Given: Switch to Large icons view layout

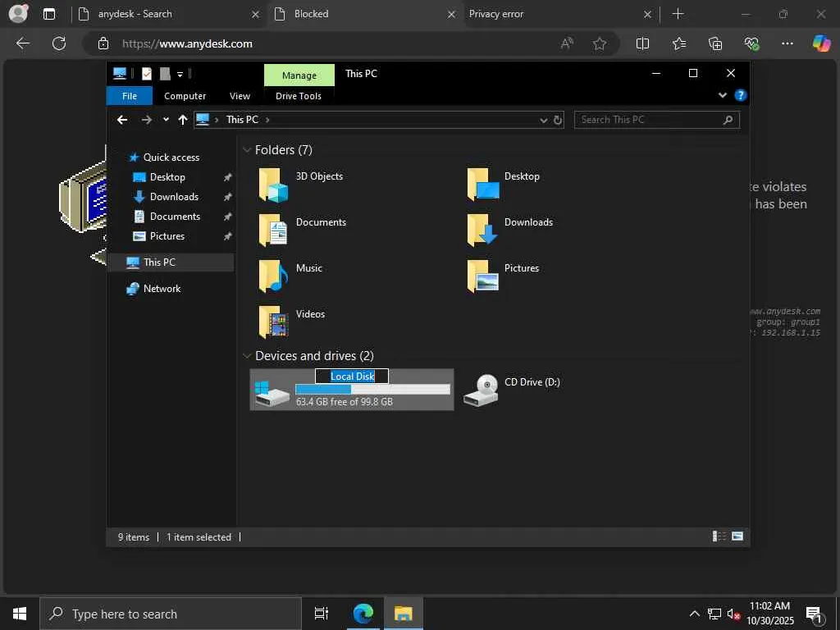Looking at the screenshot, I should (x=737, y=536).
